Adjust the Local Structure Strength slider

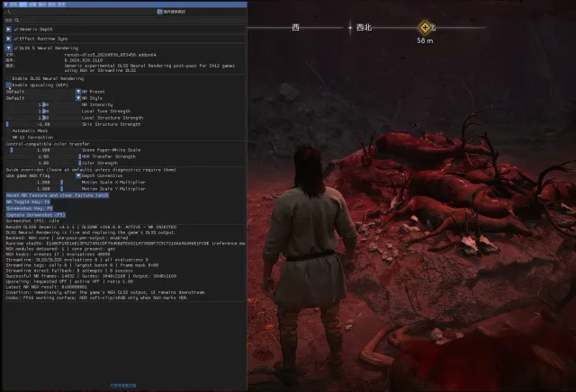[x=42, y=118]
